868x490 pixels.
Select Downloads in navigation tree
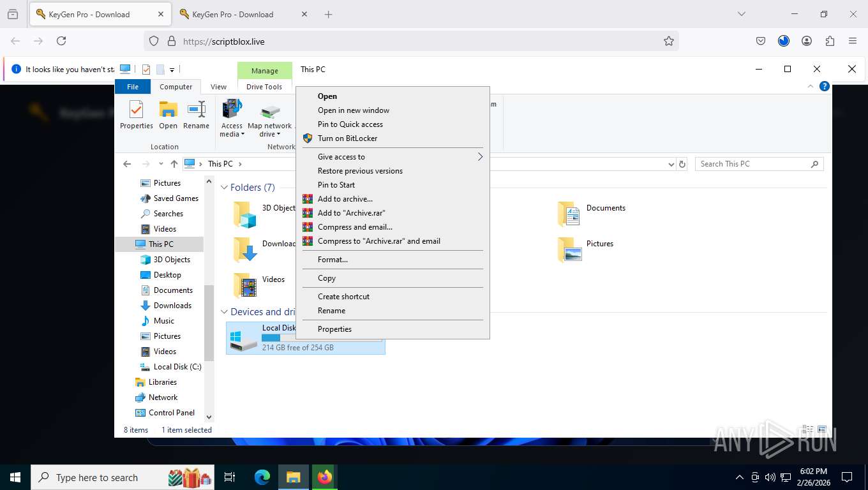click(172, 306)
